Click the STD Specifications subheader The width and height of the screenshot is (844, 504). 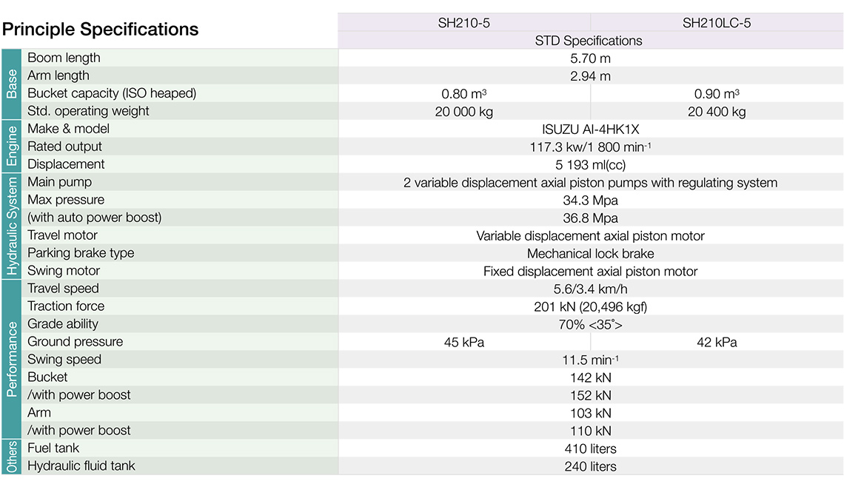point(589,41)
